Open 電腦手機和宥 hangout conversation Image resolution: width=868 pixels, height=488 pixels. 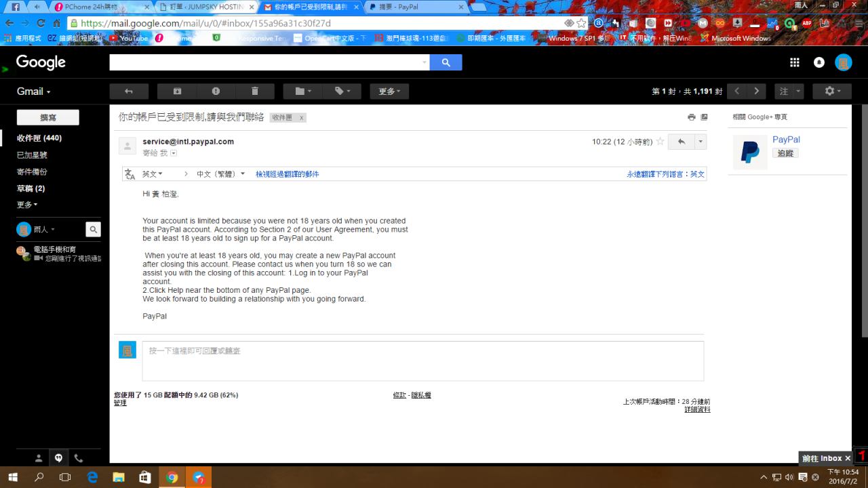[58, 253]
